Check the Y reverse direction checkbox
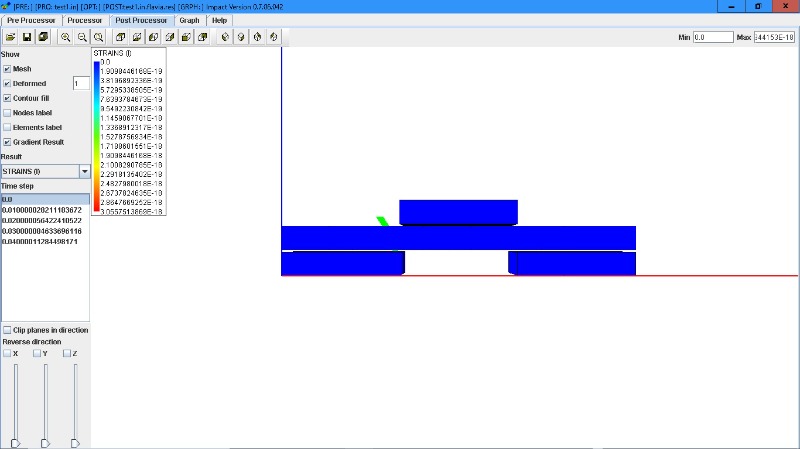 tap(37, 353)
